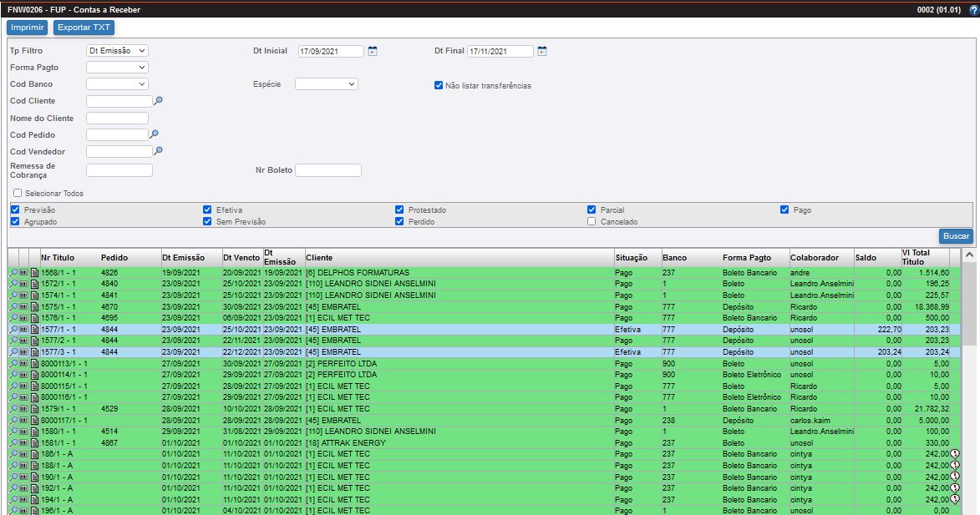The height and width of the screenshot is (515, 980).
Task: Open the Forma Pagto dropdown
Action: (117, 68)
